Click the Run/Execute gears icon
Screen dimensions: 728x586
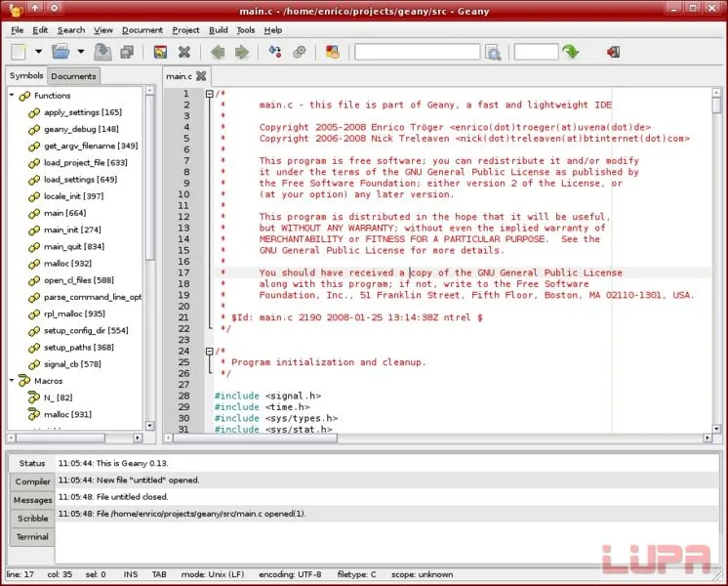tap(299, 52)
